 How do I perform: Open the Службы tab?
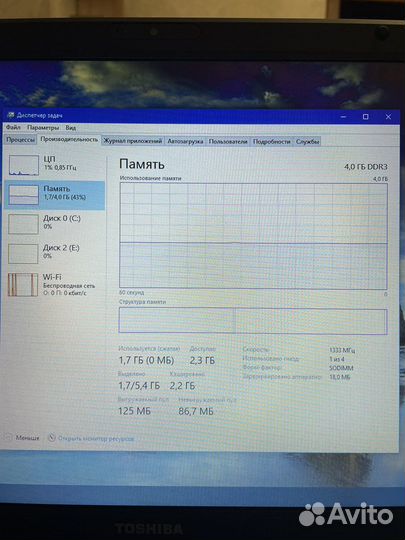tap(307, 142)
